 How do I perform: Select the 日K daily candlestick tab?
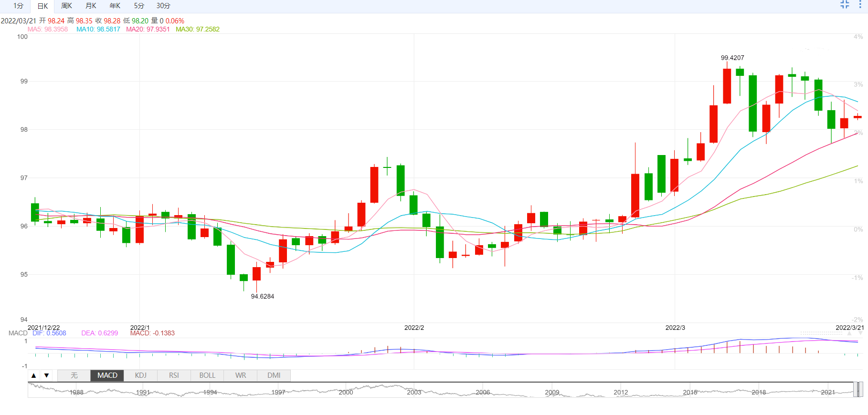pos(42,6)
